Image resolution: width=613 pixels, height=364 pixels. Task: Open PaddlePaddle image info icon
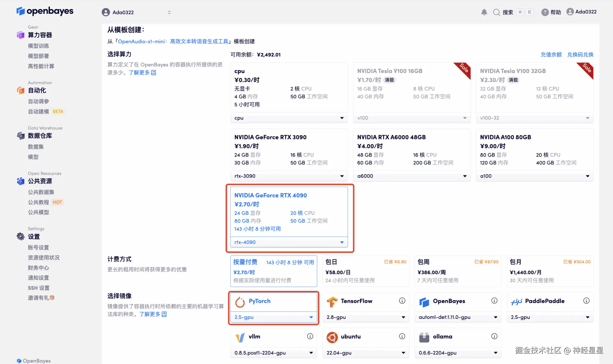586,301
